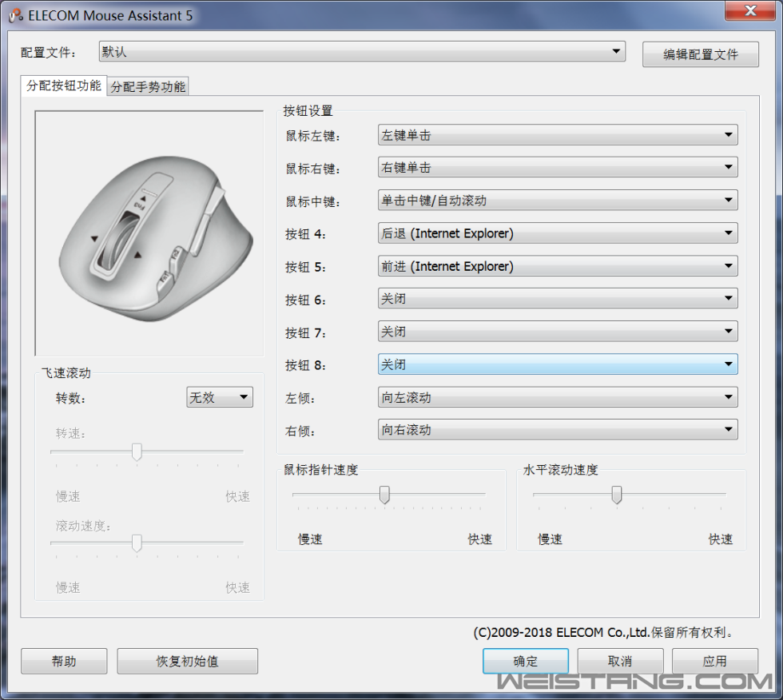783x700 pixels.
Task: Click the copyright text of ELECOM Co.,Ltd.
Action: pyautogui.click(x=603, y=633)
